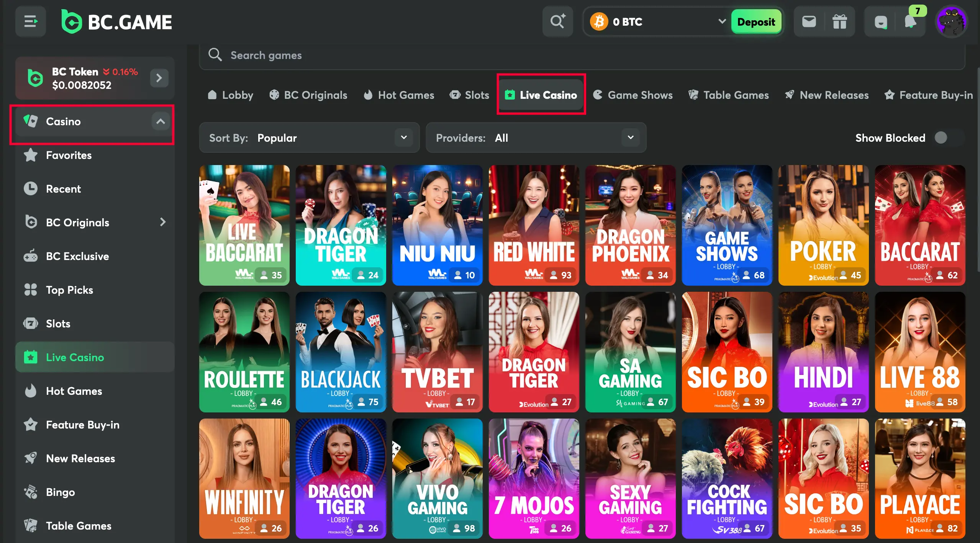Click the BC Token logo icon
Image resolution: width=980 pixels, height=543 pixels.
(35, 78)
